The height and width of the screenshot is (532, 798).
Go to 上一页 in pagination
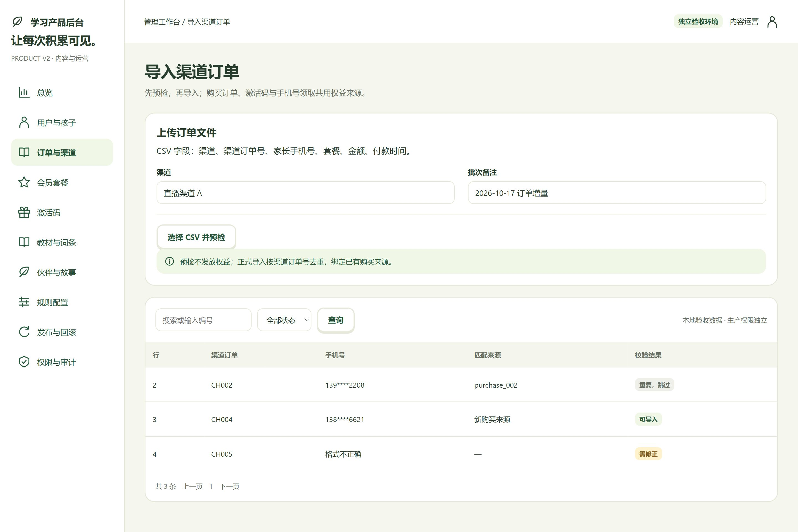[192, 486]
